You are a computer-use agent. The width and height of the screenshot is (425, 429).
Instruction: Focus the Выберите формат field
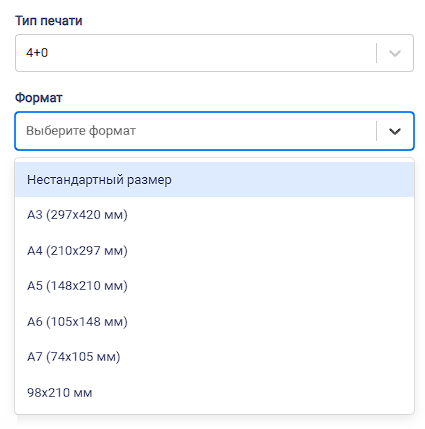click(214, 131)
